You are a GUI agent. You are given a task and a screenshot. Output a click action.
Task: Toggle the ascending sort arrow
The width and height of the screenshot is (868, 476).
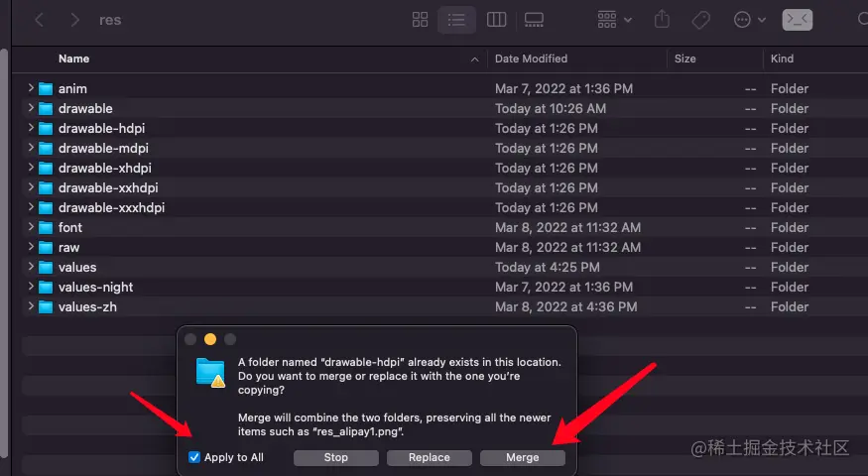(x=474, y=59)
